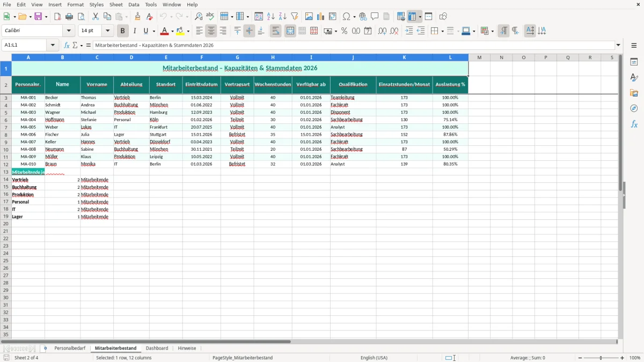Toggle the AutoFilter funnel icon
The image size is (644, 362).
pyautogui.click(x=295, y=17)
